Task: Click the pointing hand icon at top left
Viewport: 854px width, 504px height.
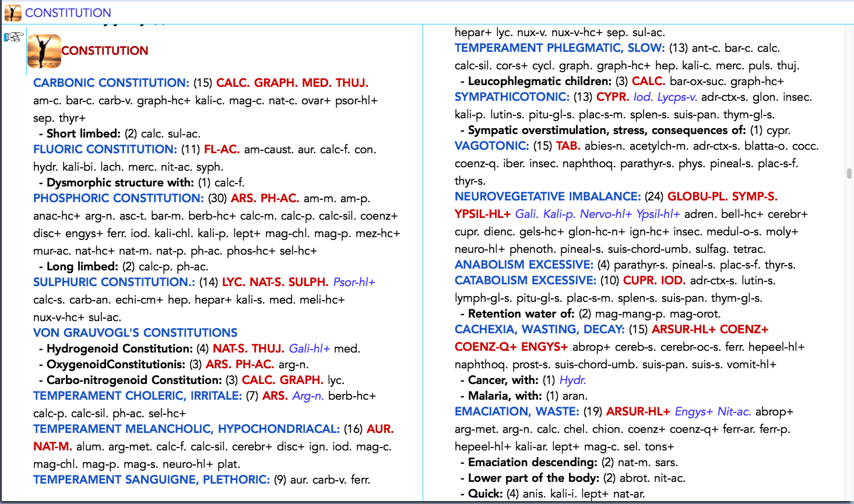Action: pos(13,37)
